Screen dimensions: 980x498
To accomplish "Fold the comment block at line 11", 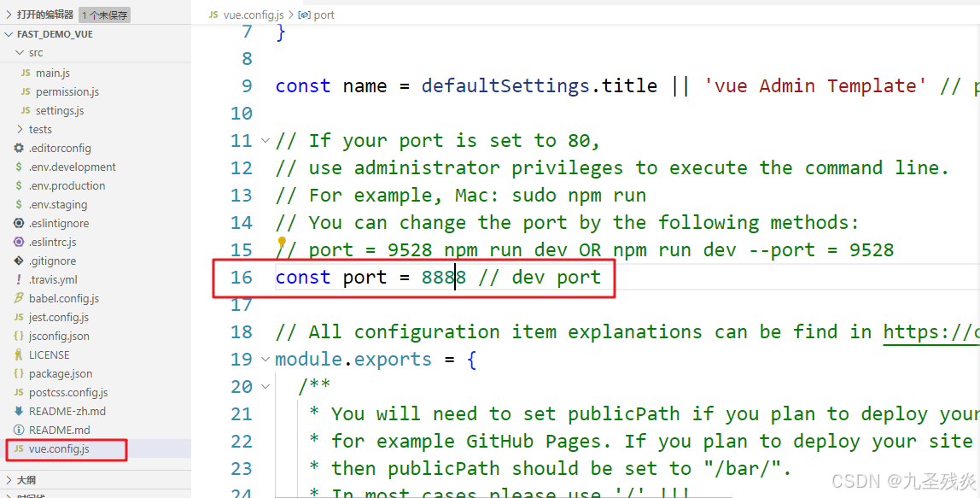I will [265, 141].
